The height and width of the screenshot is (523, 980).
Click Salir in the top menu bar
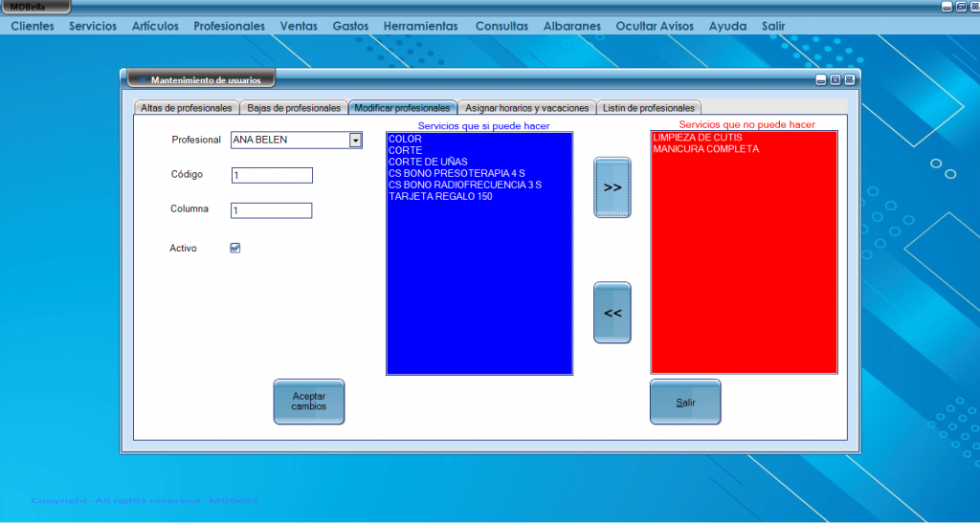coord(773,26)
